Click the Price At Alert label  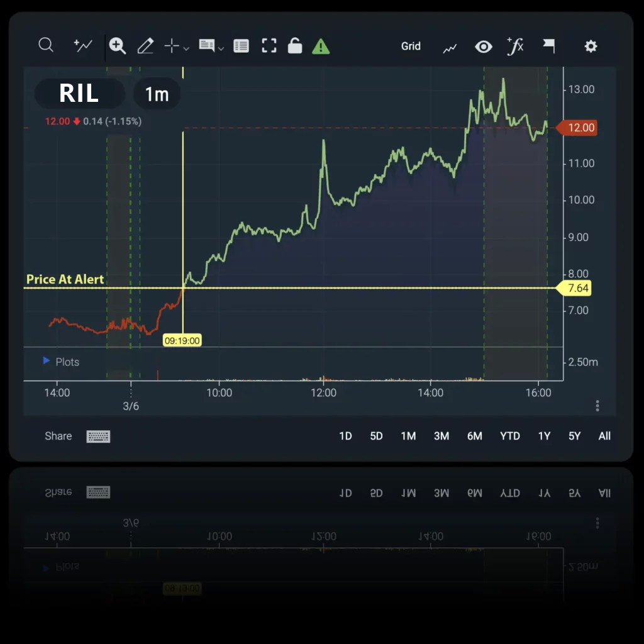pyautogui.click(x=65, y=279)
